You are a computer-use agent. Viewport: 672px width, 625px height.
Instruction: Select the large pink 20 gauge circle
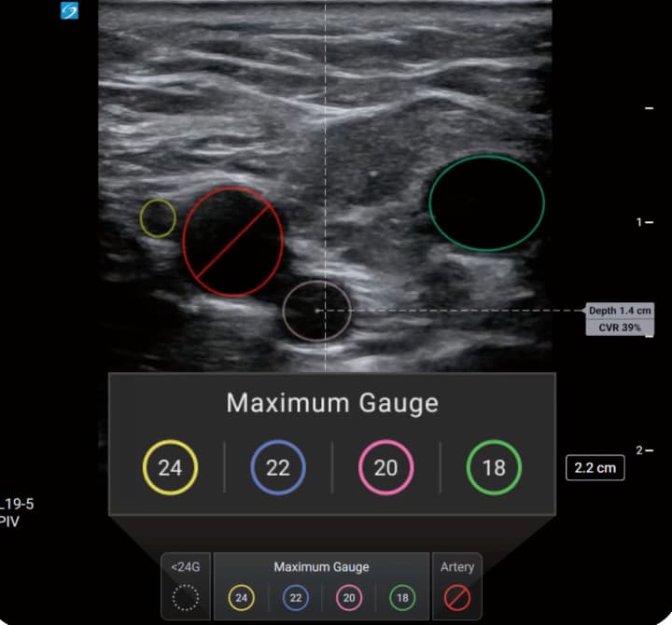click(x=385, y=467)
